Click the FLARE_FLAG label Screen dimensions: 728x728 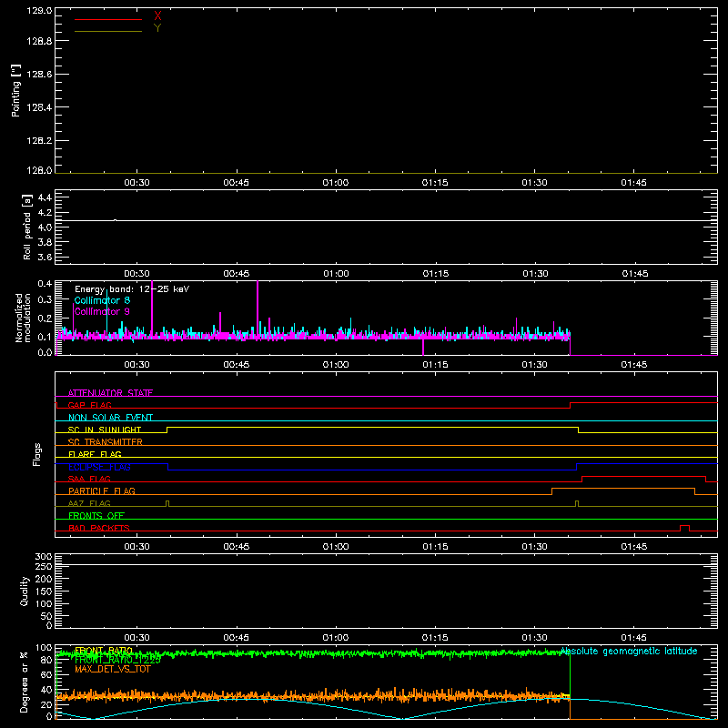pos(95,454)
